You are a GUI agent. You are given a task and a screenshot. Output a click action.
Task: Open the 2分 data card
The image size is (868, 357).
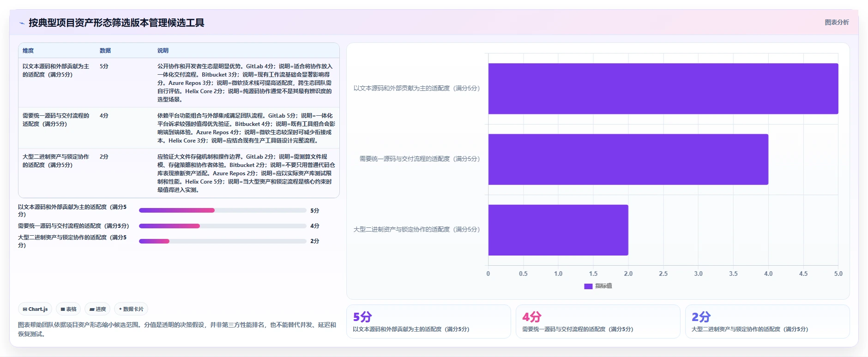767,321
